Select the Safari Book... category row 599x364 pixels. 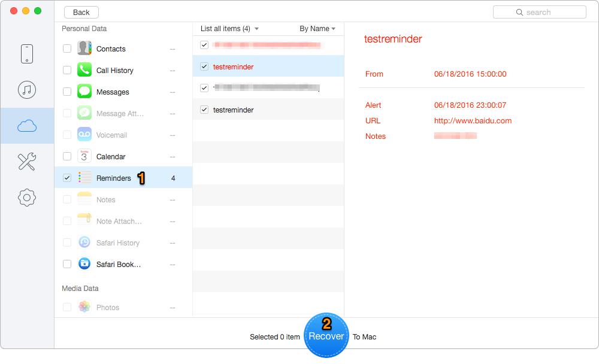click(123, 264)
